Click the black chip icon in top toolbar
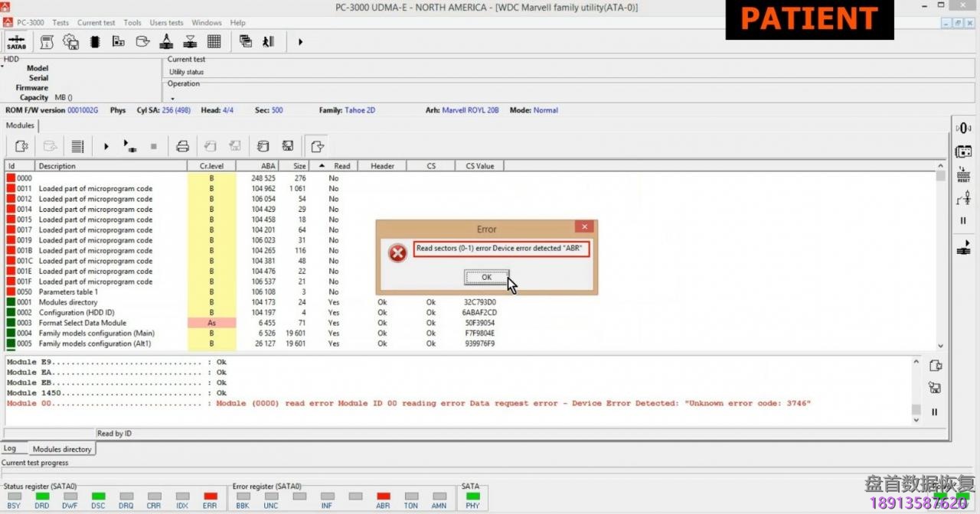Viewport: 980px width, 514px height. [95, 42]
